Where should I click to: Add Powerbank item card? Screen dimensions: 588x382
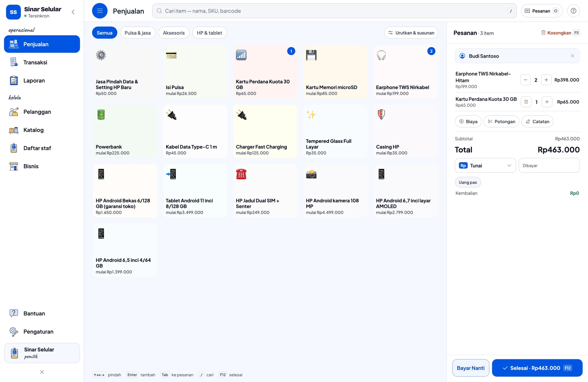[x=125, y=131]
